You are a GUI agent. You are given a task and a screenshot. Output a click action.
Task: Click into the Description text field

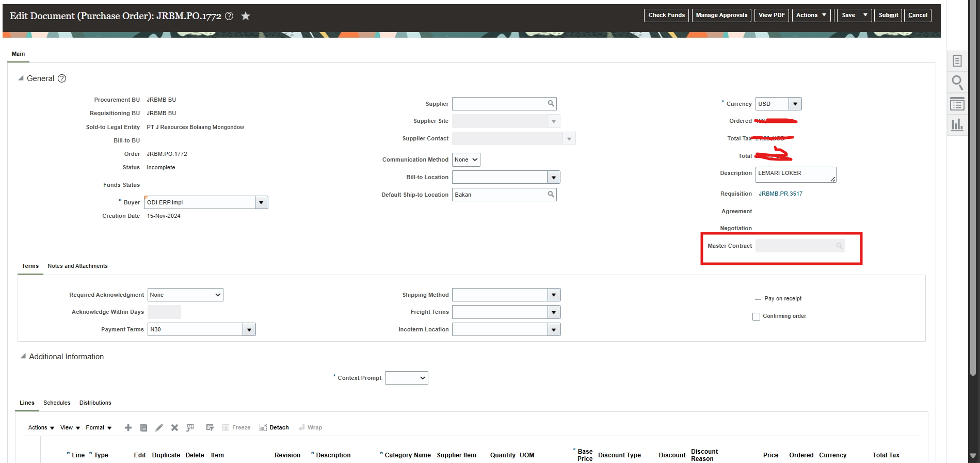[796, 174]
